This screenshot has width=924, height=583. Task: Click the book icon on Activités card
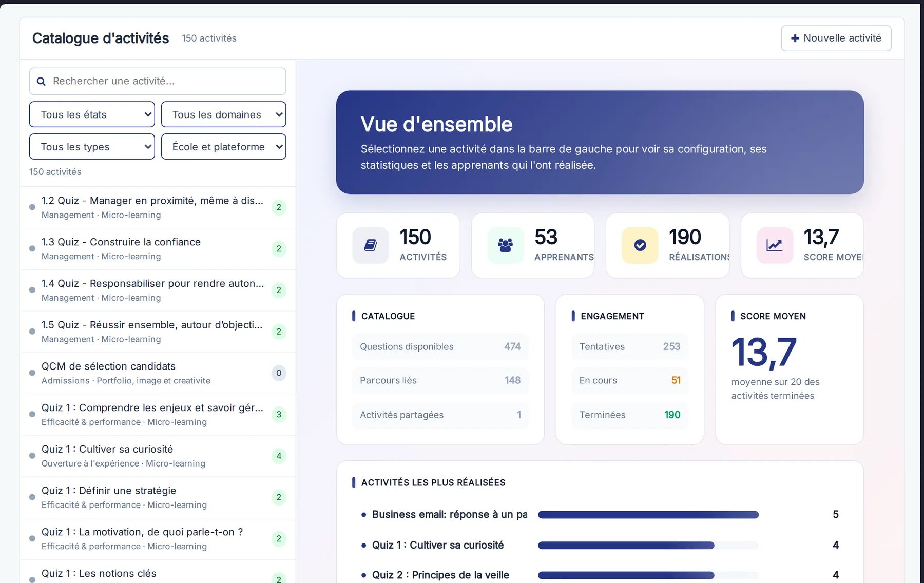371,245
